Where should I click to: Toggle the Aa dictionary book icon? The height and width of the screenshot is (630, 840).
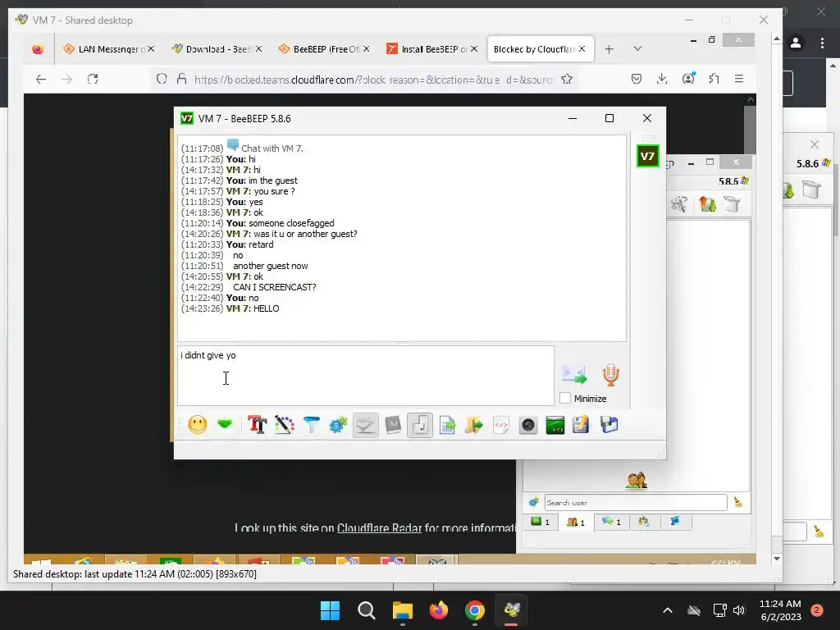tap(393, 425)
